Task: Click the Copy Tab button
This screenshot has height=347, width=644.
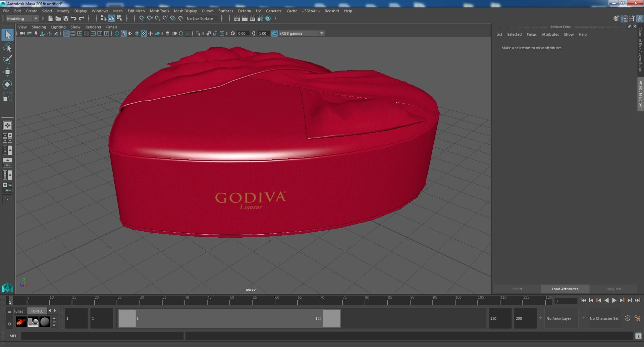Action: pos(613,289)
